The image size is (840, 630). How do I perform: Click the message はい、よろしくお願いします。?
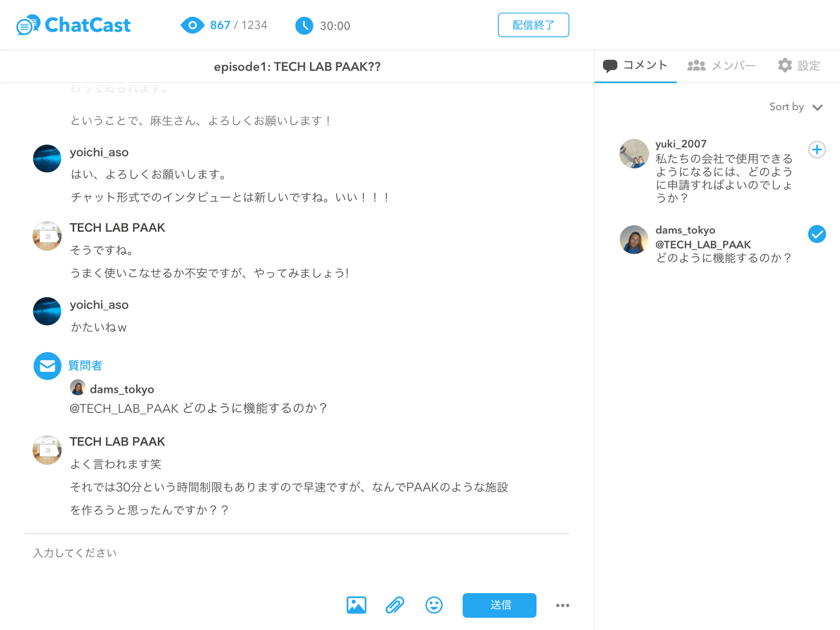(x=149, y=175)
